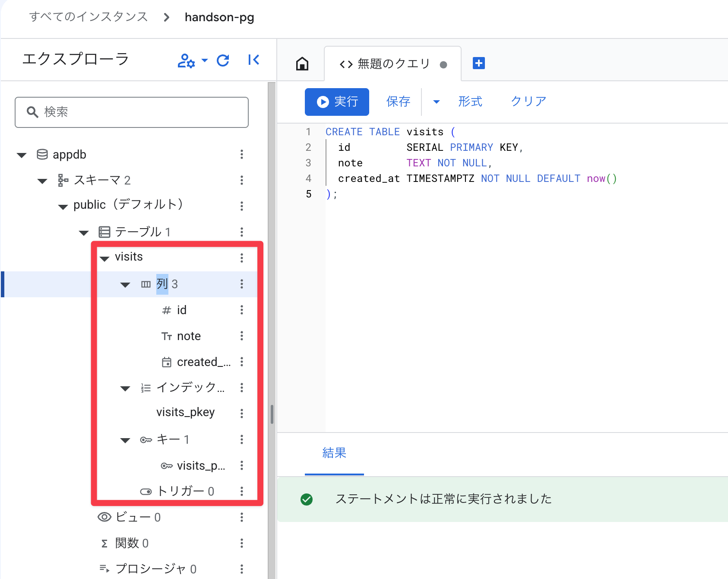Open more options for public schema
The image size is (728, 579).
tap(242, 206)
